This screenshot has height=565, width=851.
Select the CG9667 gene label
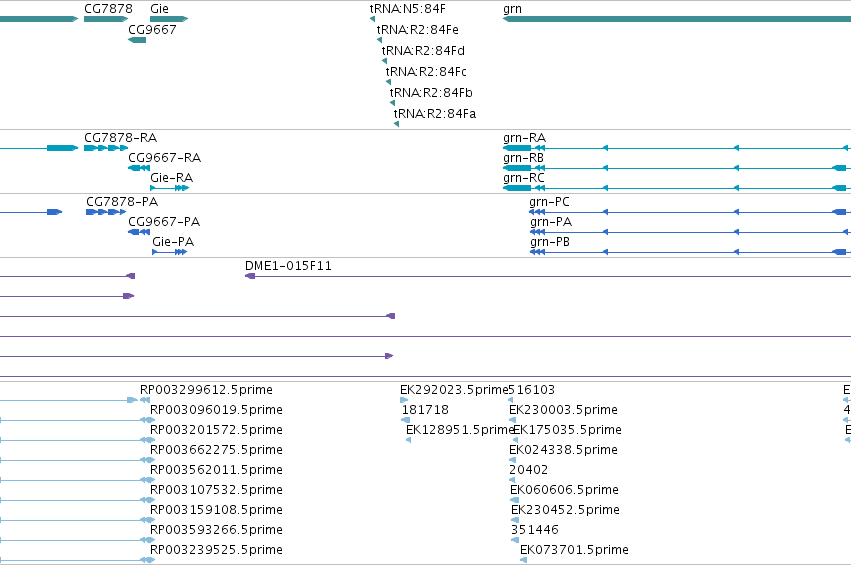pyautogui.click(x=152, y=29)
